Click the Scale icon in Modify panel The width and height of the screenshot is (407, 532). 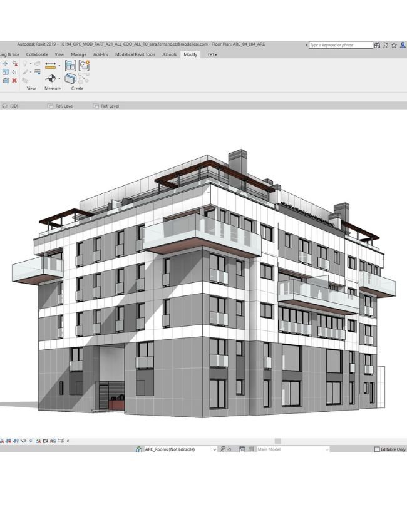click(x=6, y=72)
